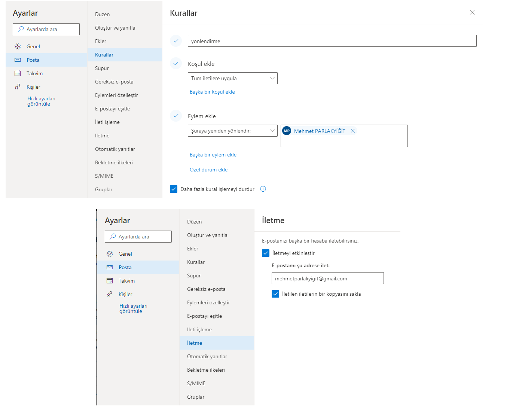Toggle Daha fazla kural işlemeyi durdur checkbox
The height and width of the screenshot is (420, 519).
(x=174, y=189)
